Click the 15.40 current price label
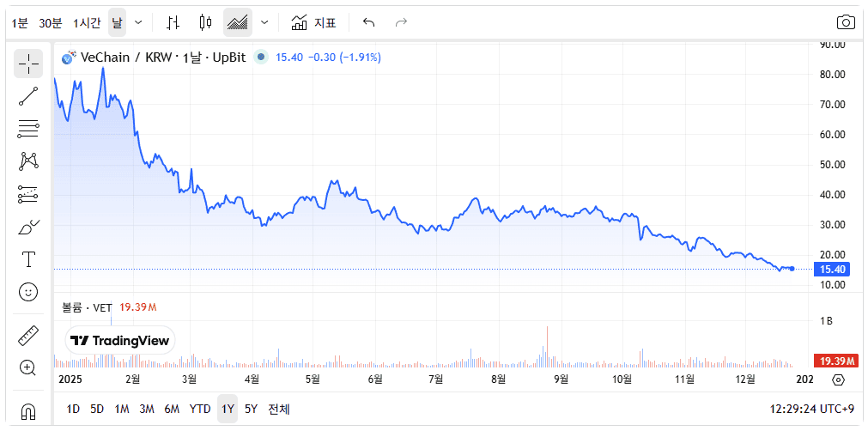868x431 pixels. pos(833,270)
